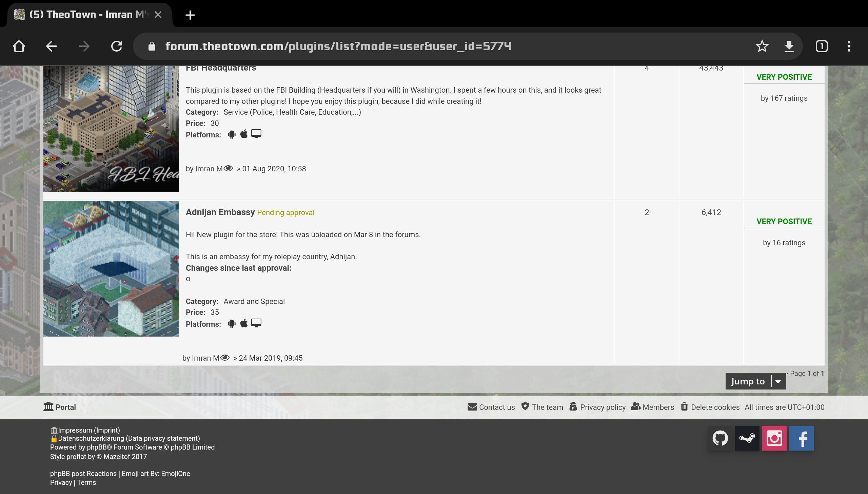Click eye icon beside author on FBI entry

(229, 168)
